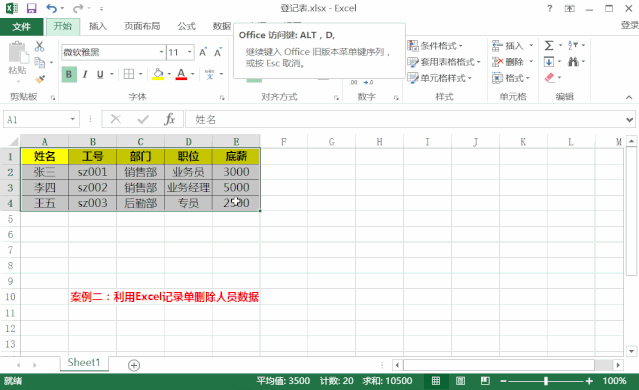Click the Save icon in quick access toolbar

tap(31, 8)
